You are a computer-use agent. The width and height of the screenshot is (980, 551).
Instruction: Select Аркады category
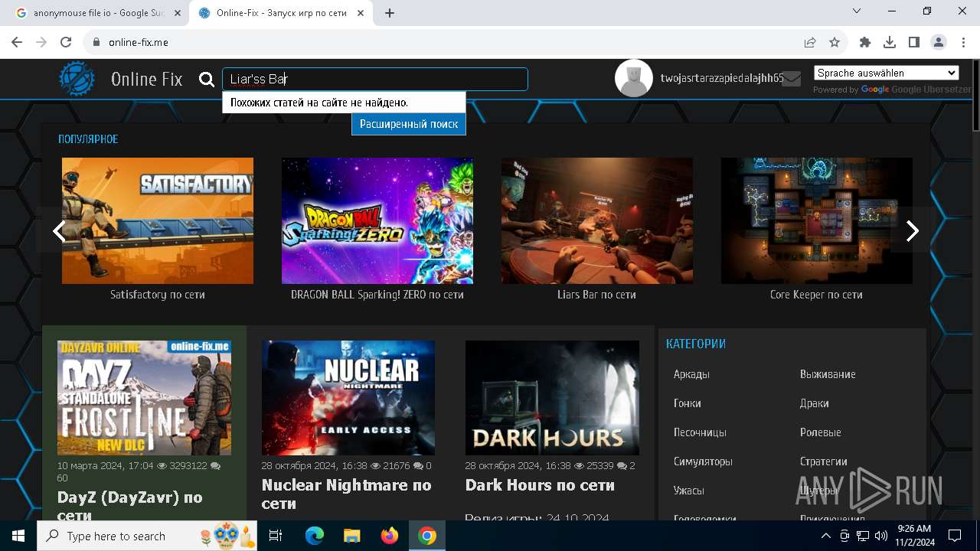click(691, 374)
